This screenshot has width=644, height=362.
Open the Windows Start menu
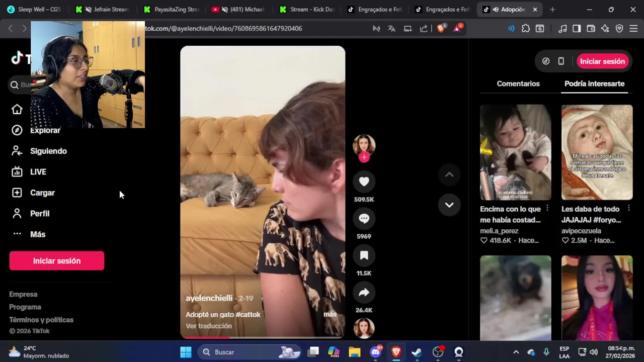click(186, 352)
